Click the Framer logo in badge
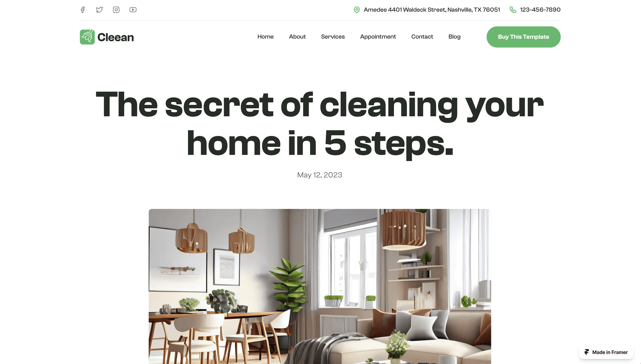 click(x=587, y=352)
